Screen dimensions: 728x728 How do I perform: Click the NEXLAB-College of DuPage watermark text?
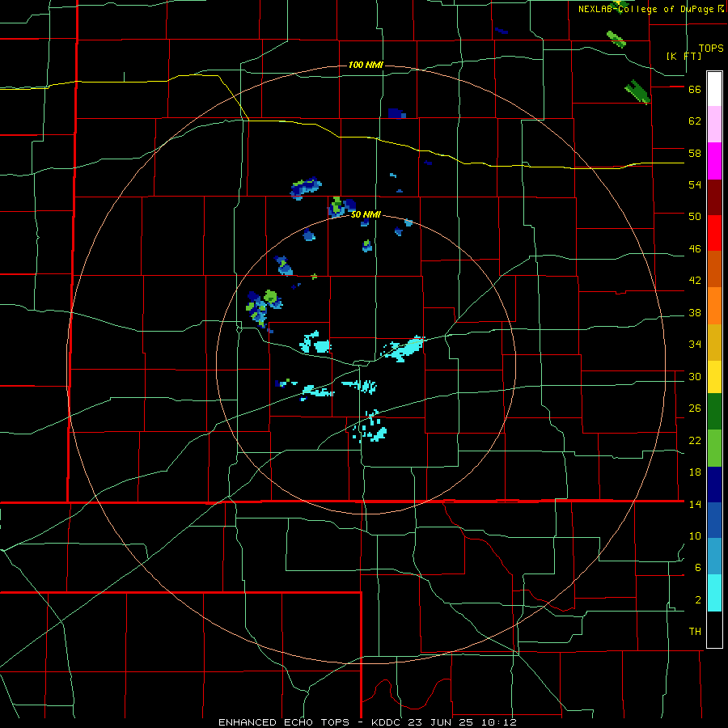pos(651,9)
